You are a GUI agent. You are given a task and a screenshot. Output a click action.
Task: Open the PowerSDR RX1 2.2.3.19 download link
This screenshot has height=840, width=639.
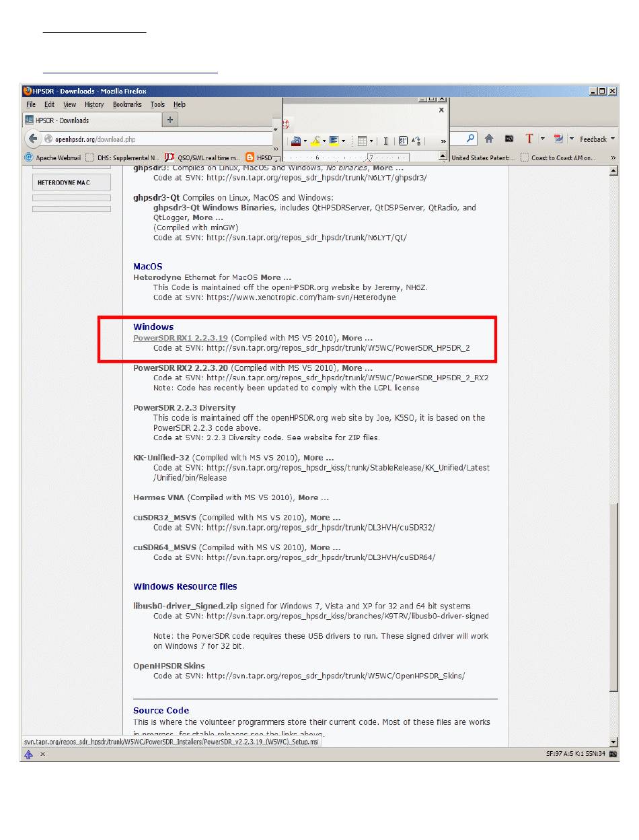coord(181,338)
